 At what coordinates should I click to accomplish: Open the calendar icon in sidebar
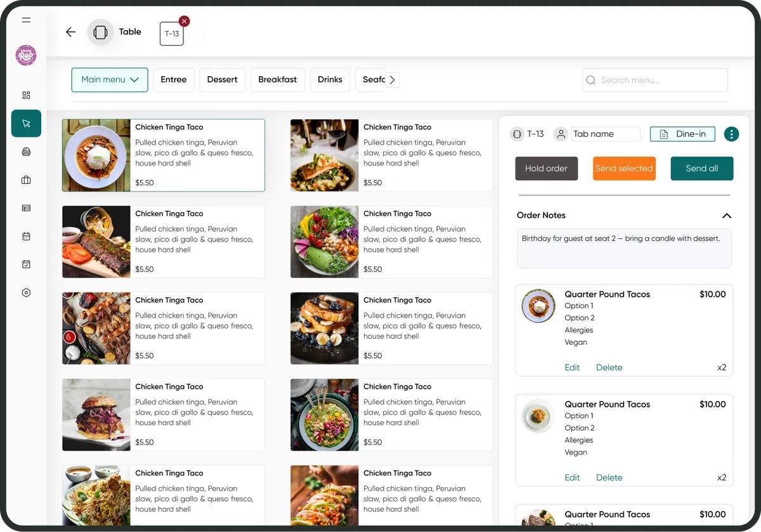[x=26, y=236]
